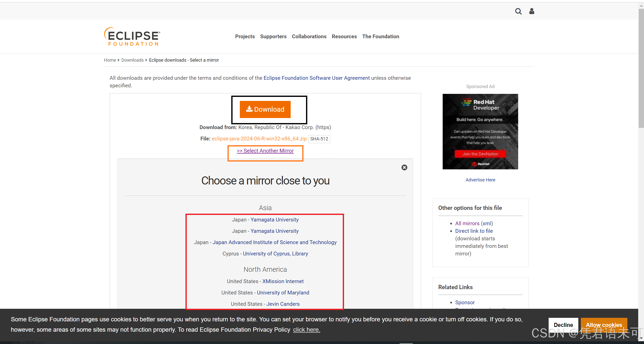Go to Downloads breadcrumb

coord(132,60)
